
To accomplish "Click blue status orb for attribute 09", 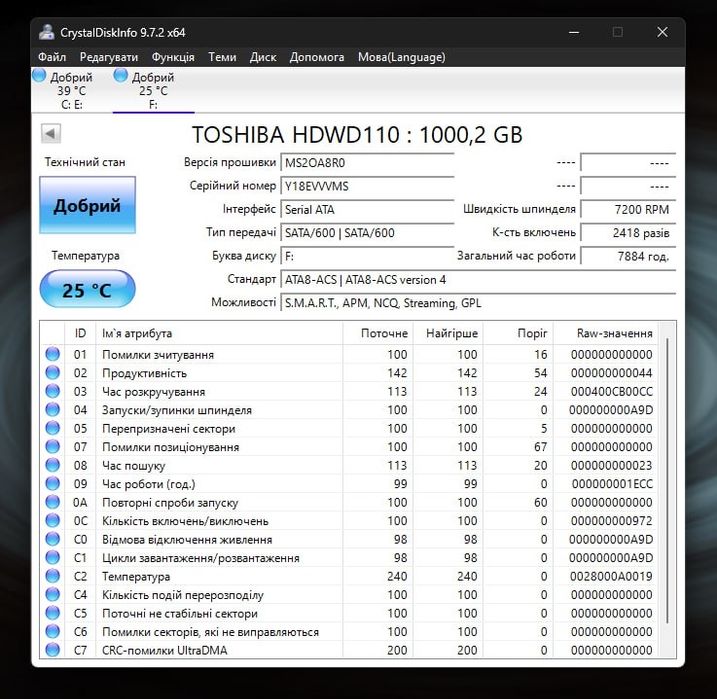I will tap(53, 484).
